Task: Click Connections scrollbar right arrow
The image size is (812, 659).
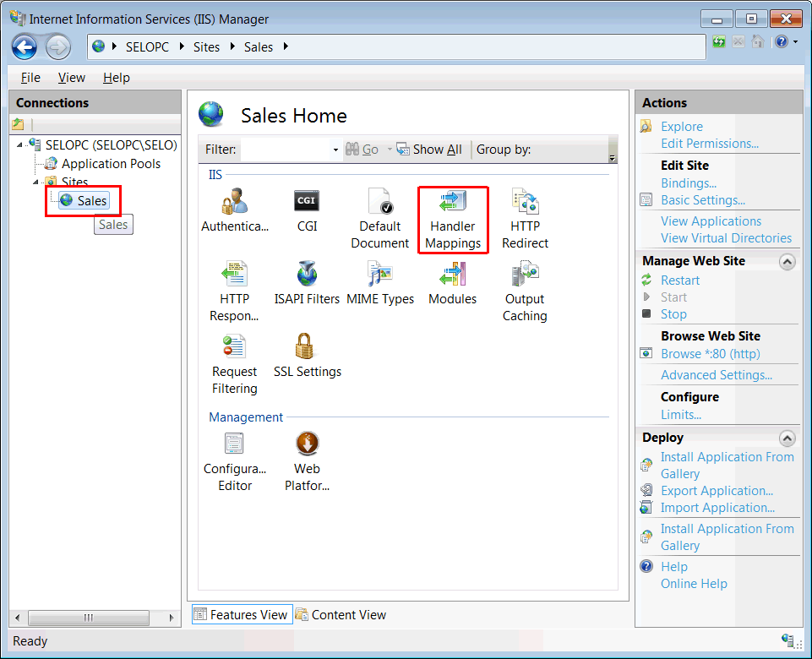Action: pyautogui.click(x=172, y=618)
